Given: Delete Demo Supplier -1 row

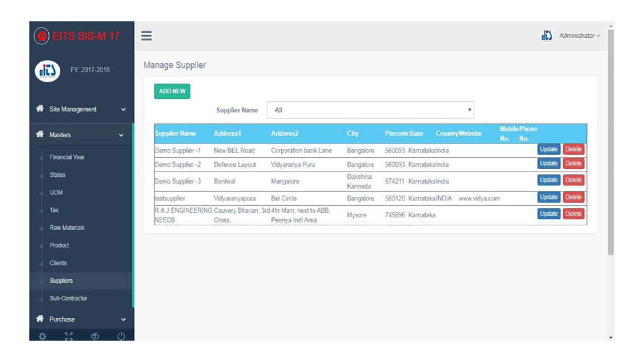Looking at the screenshot, I should [574, 149].
